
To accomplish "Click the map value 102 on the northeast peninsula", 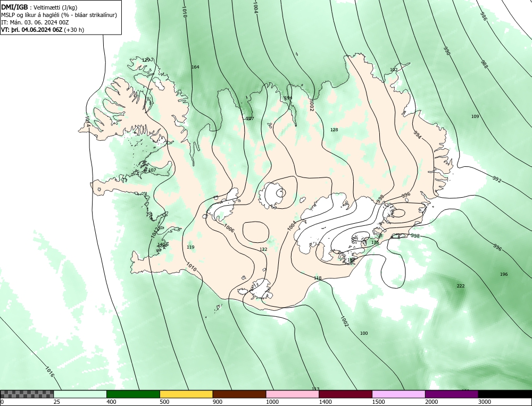I will [394, 70].
